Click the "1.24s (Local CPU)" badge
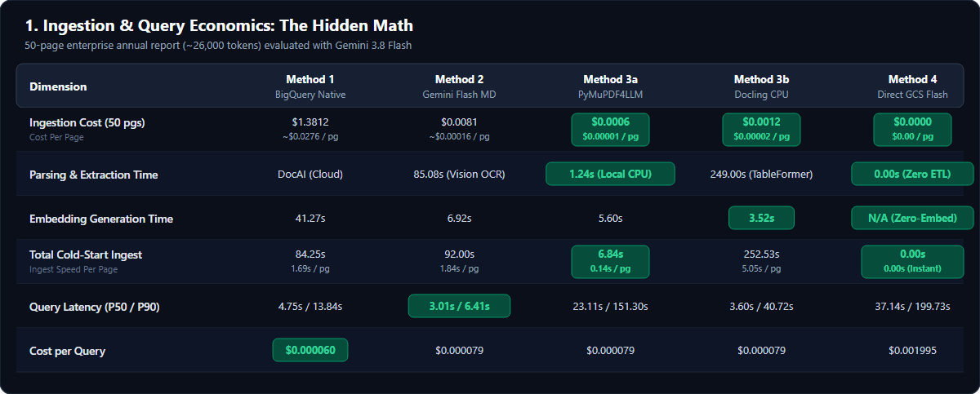The width and height of the screenshot is (980, 394). (610, 174)
